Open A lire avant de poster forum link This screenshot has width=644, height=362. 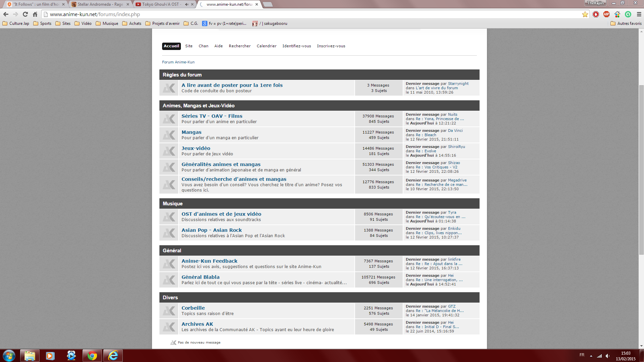pyautogui.click(x=232, y=85)
